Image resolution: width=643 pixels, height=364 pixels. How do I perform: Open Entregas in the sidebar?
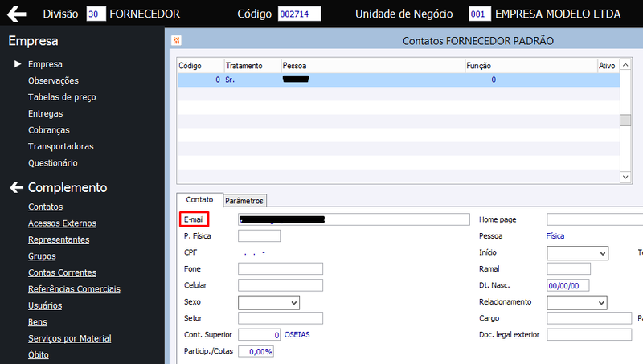pos(46,113)
